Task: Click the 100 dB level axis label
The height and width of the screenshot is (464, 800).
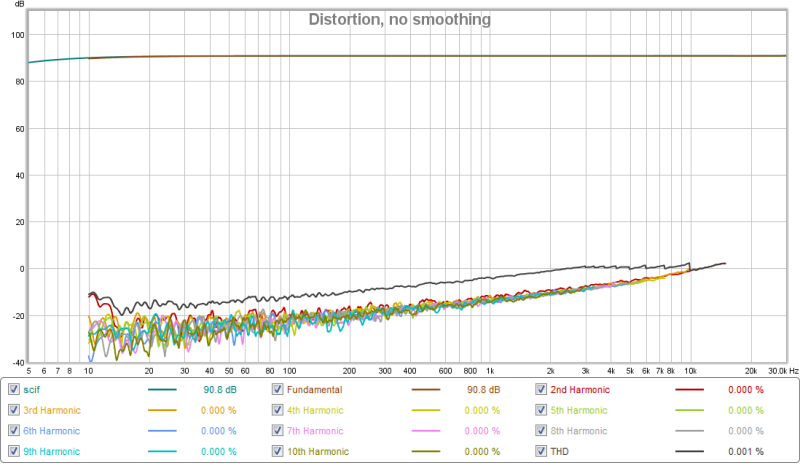Action: pyautogui.click(x=17, y=35)
